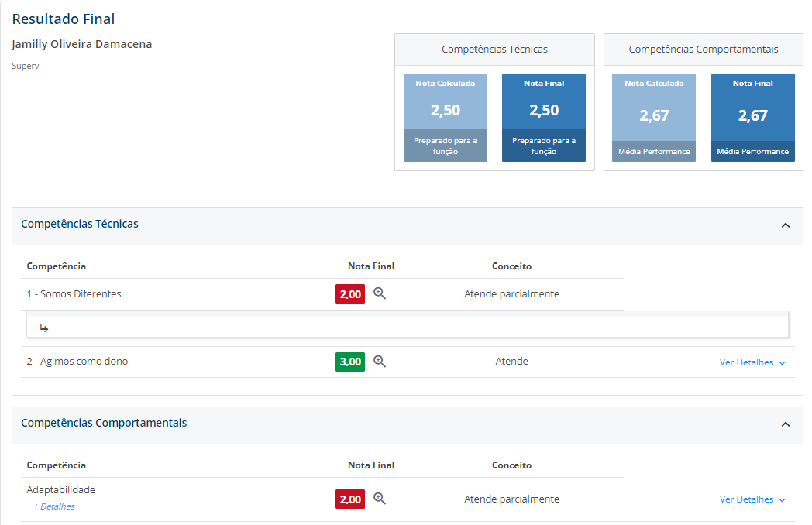Expand Ver Detalhes for Adaptabilidade
The image size is (812, 525).
point(752,499)
